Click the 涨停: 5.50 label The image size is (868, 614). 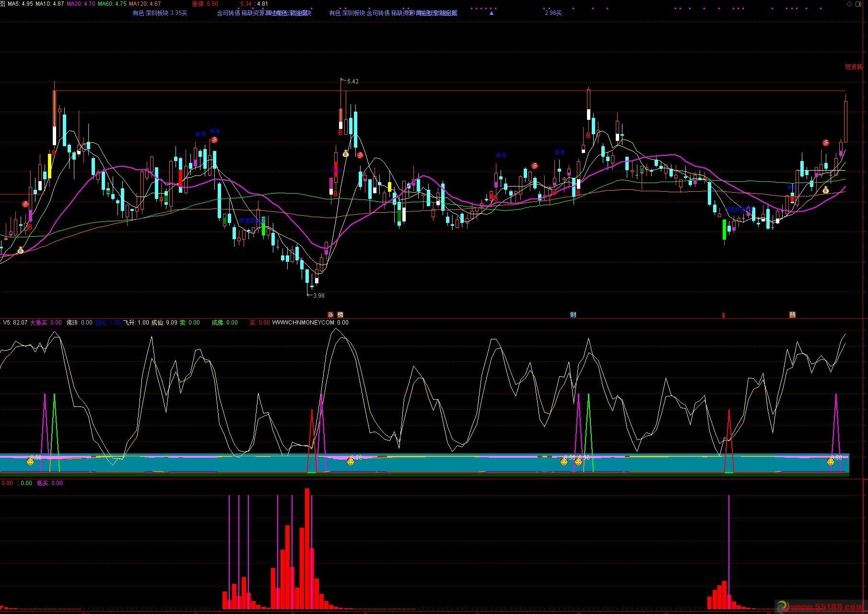coord(205,4)
